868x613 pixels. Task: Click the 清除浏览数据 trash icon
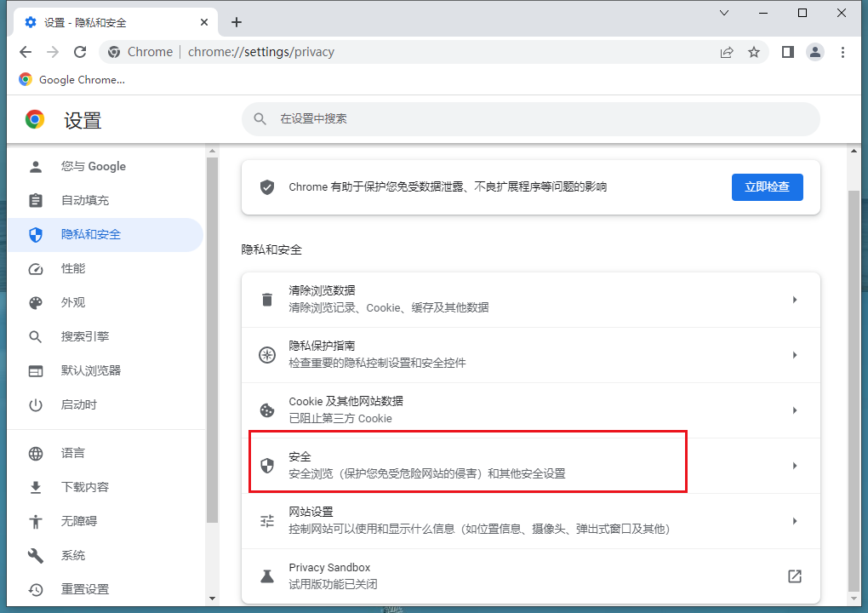coord(266,300)
